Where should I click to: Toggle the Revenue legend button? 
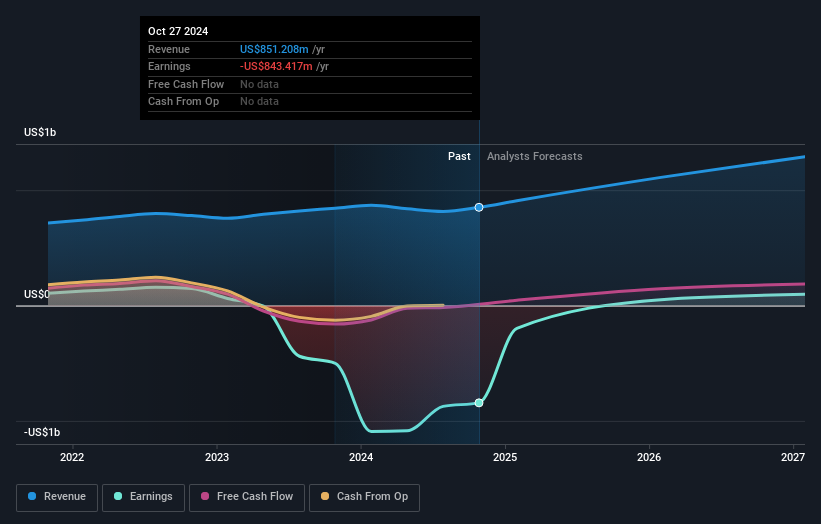point(57,497)
